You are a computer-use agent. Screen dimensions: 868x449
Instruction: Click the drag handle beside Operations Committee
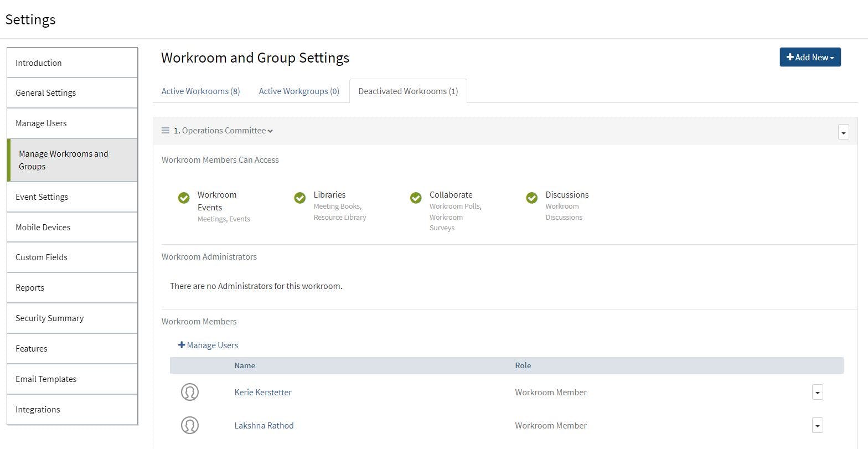point(165,131)
